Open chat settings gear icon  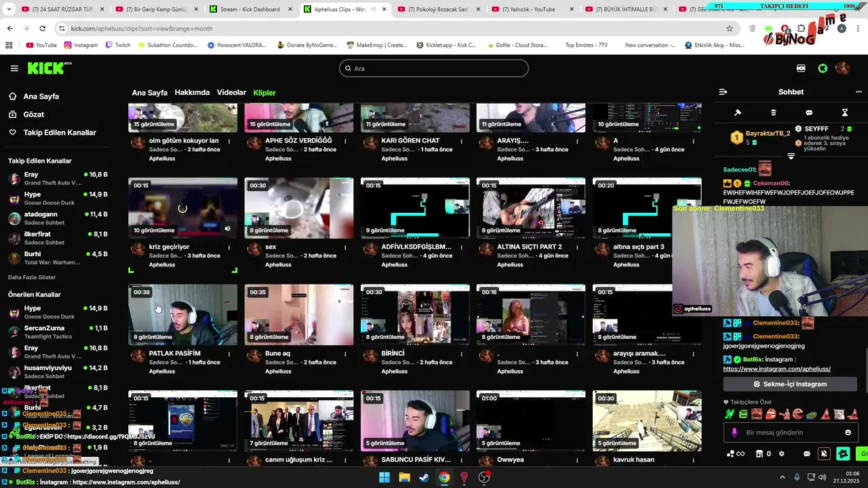[781, 453]
